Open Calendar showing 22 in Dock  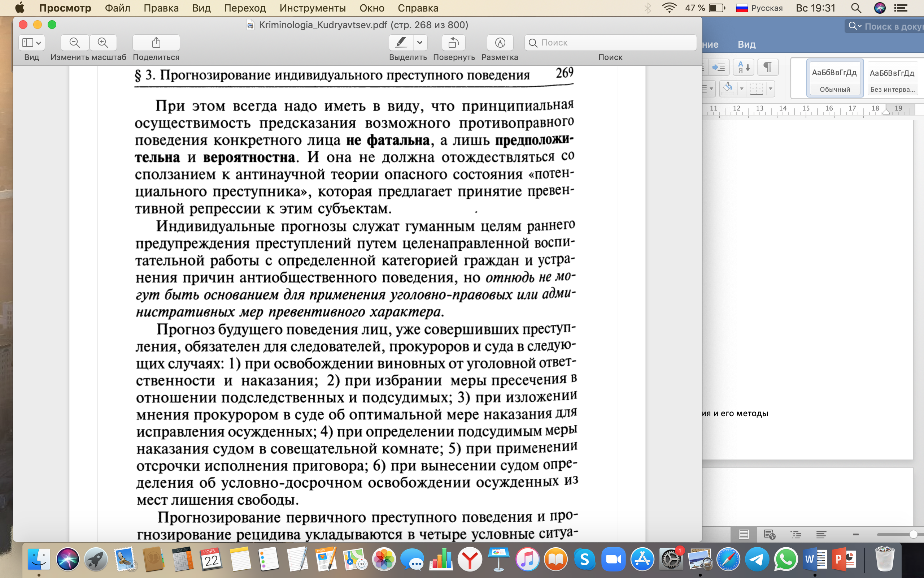tap(211, 559)
